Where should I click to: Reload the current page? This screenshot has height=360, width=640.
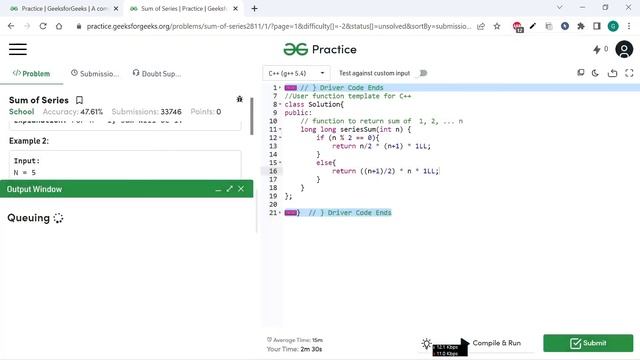tap(43, 26)
